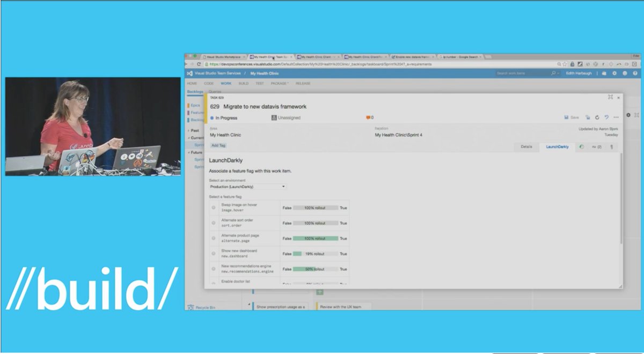Select the Alternate sort order flag
The height and width of the screenshot is (354, 644).
(214, 223)
